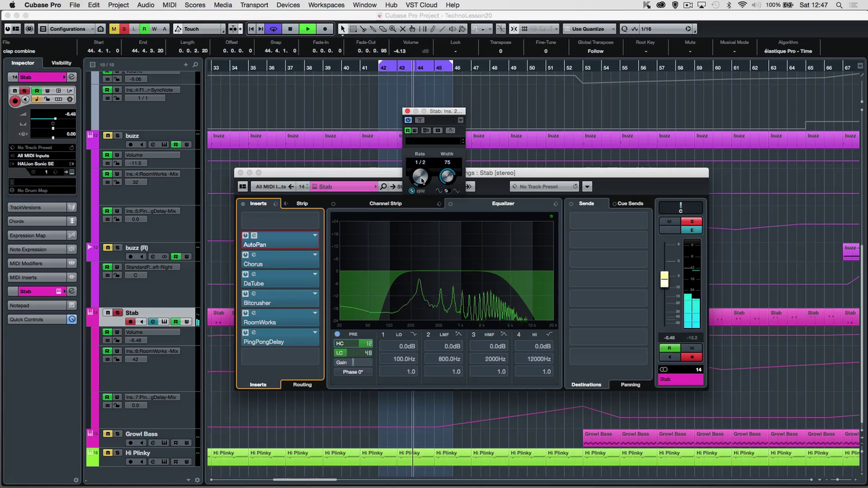Open the Configurations window layout dropdown
The width and height of the screenshot is (868, 488).
click(x=66, y=29)
